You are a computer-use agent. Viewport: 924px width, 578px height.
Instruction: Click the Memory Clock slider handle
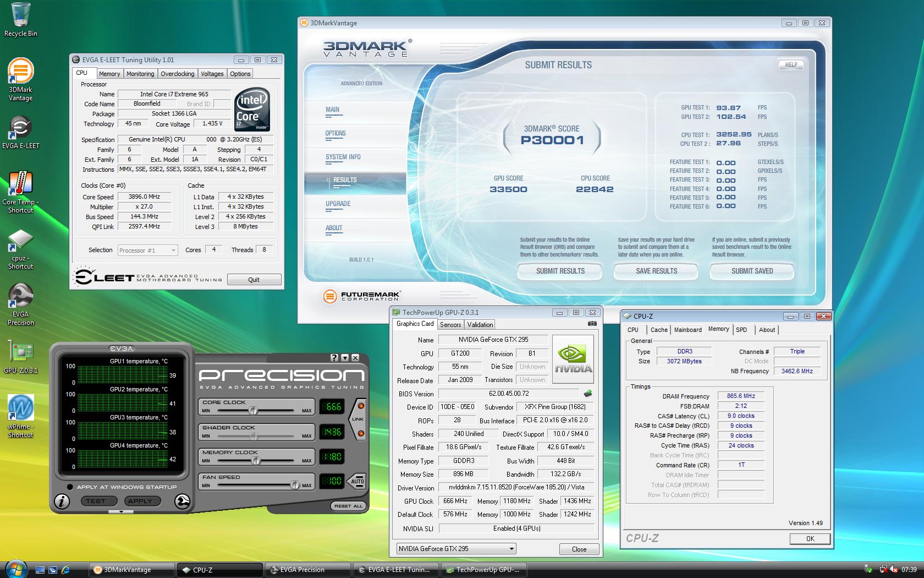pyautogui.click(x=256, y=461)
